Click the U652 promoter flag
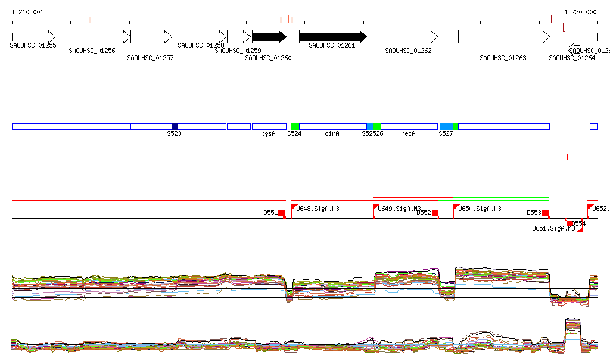Viewport: 610px width, 364px height. coord(590,207)
